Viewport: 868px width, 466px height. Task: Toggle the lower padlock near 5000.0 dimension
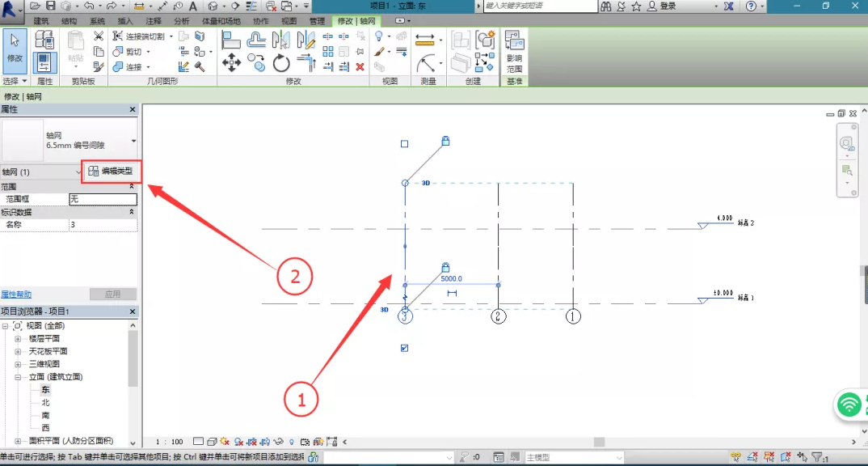(445, 267)
